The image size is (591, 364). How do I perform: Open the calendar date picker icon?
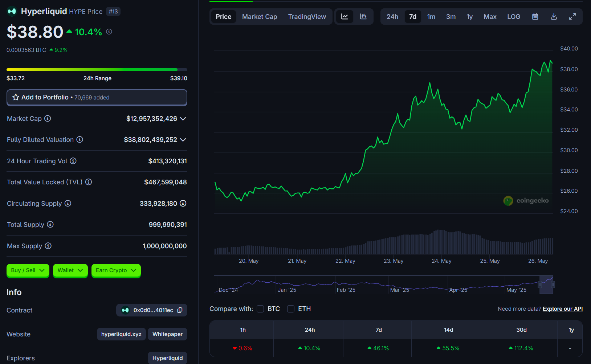pyautogui.click(x=535, y=17)
